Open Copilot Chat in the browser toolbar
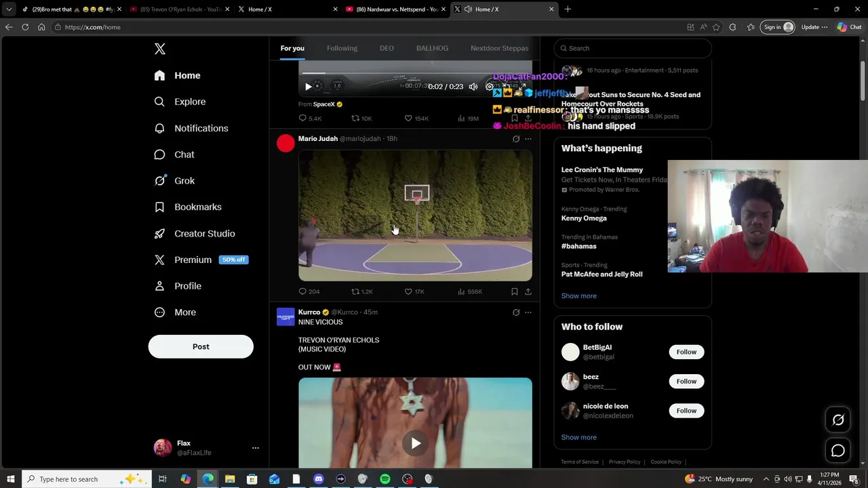 pos(849,27)
